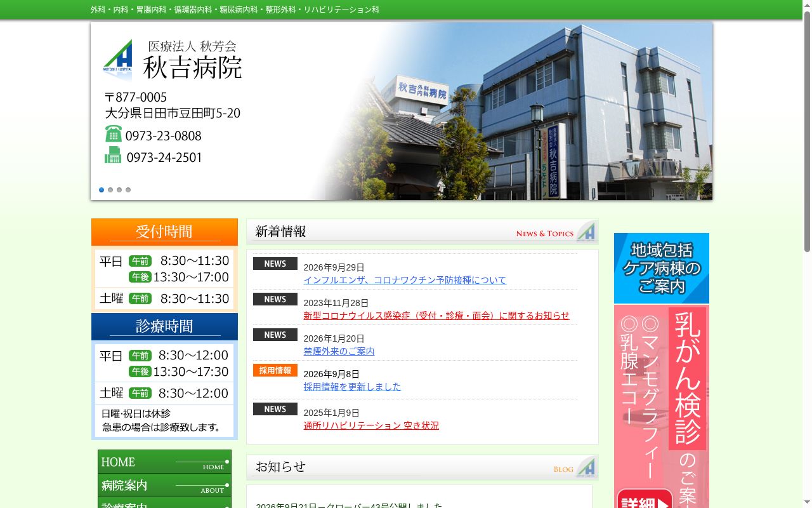
Task: Select the first slideshow dot
Action: 101,190
